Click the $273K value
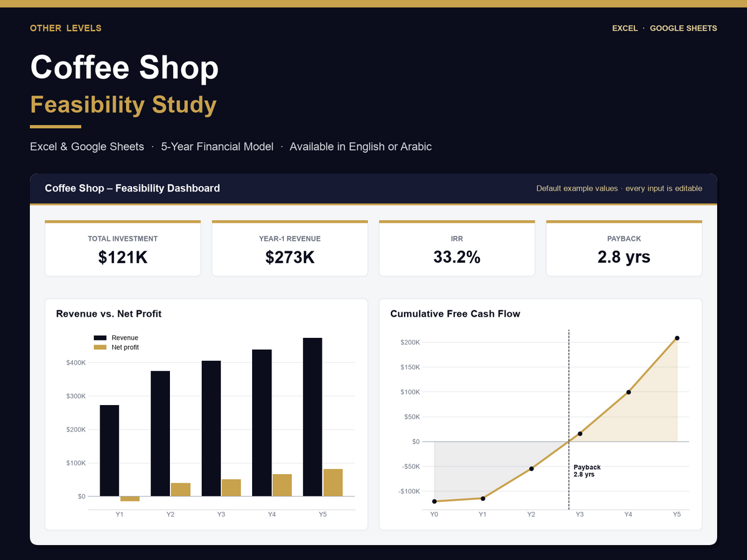Image resolution: width=747 pixels, height=560 pixels. coord(290,257)
